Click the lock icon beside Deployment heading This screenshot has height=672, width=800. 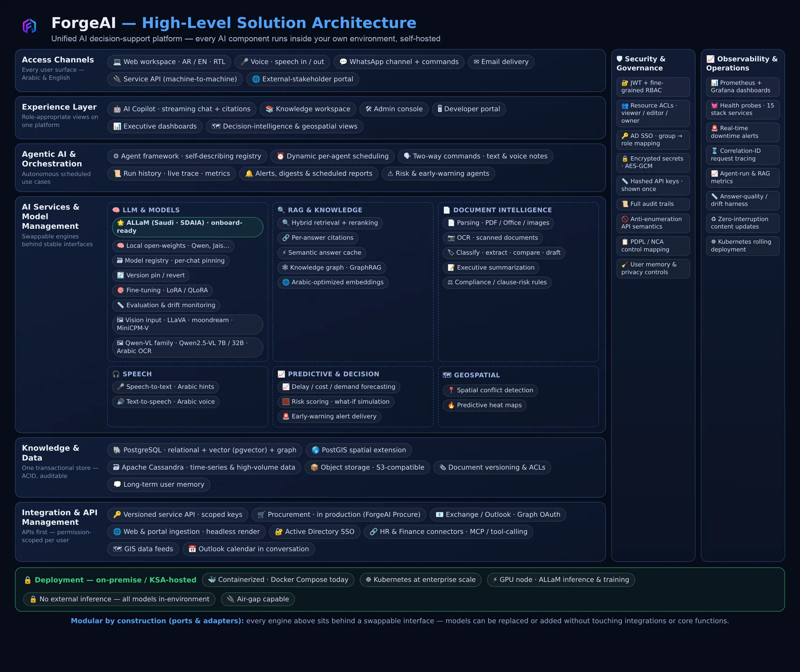[x=28, y=580]
